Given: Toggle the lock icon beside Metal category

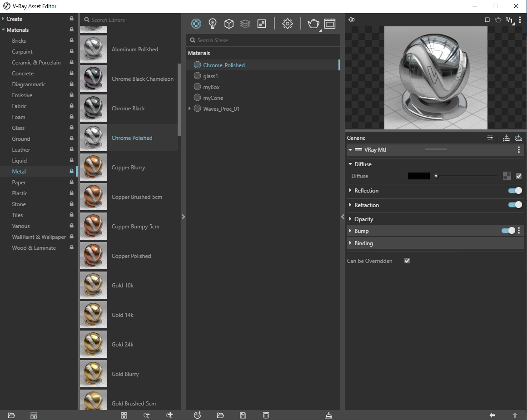Looking at the screenshot, I should click(72, 171).
